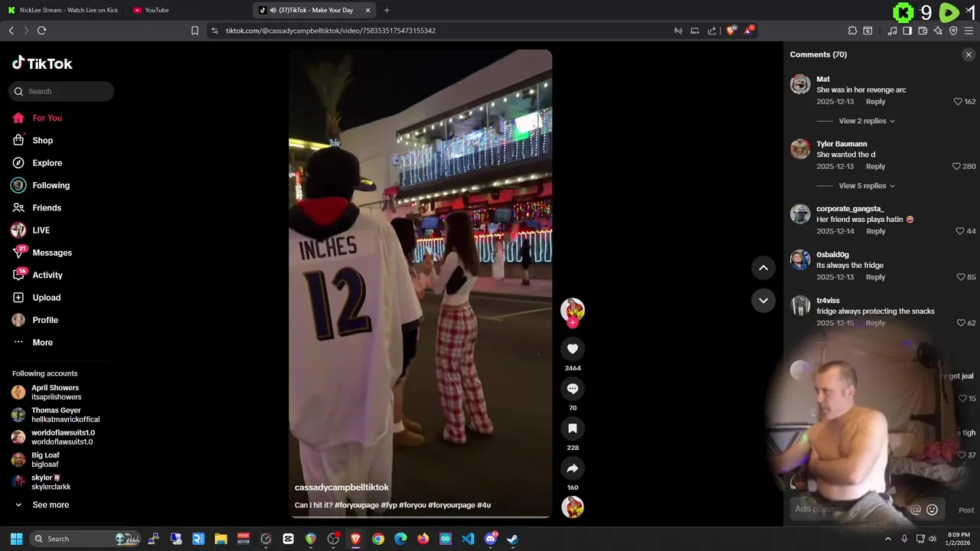This screenshot has width=980, height=551.
Task: Like tr4viss's comment
Action: click(x=961, y=323)
